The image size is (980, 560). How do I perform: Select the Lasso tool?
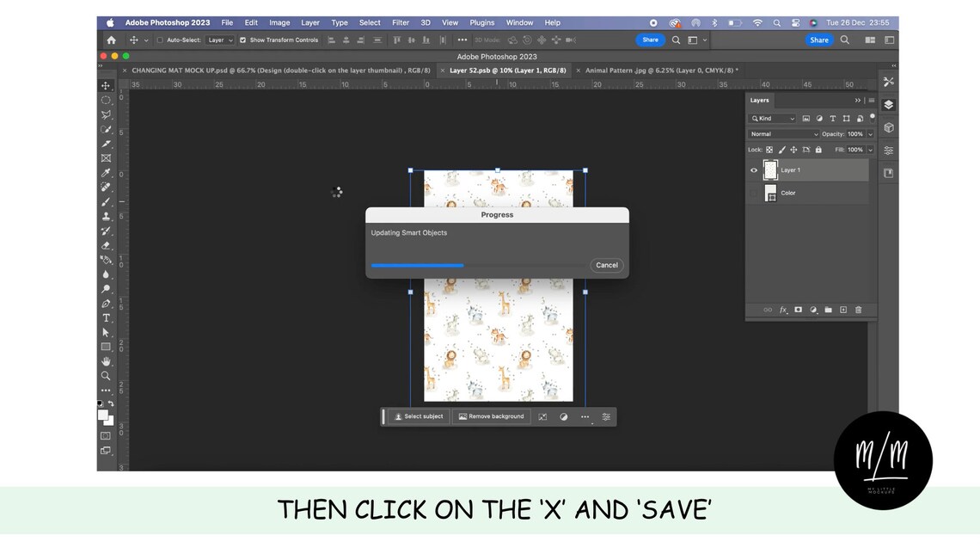point(107,114)
